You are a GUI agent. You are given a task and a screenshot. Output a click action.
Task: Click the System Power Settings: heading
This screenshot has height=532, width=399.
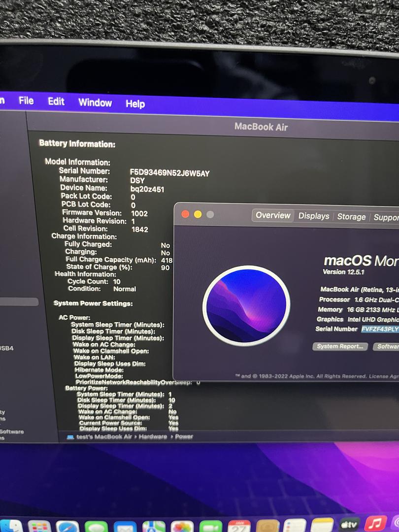pos(93,303)
